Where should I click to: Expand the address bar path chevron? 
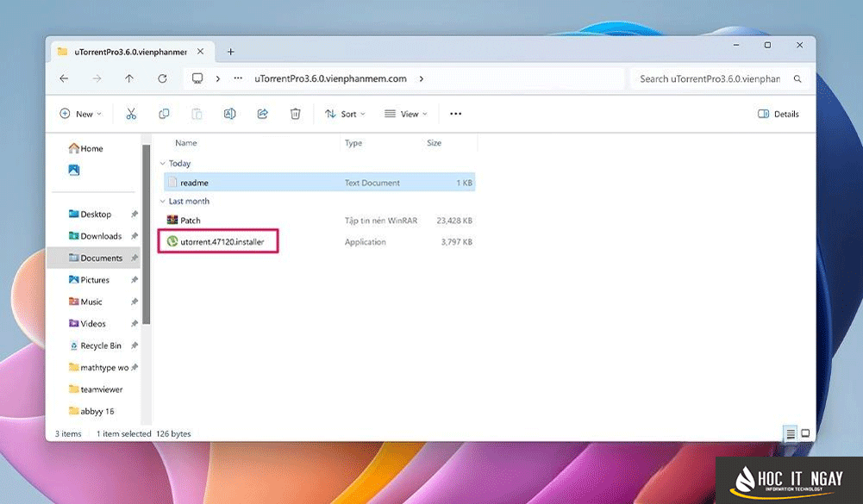[422, 78]
